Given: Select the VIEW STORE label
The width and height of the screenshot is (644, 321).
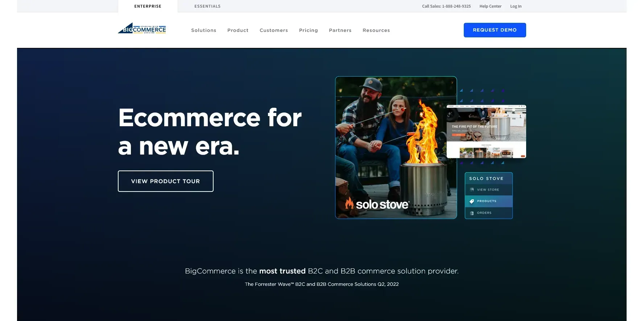Looking at the screenshot, I should (488, 190).
